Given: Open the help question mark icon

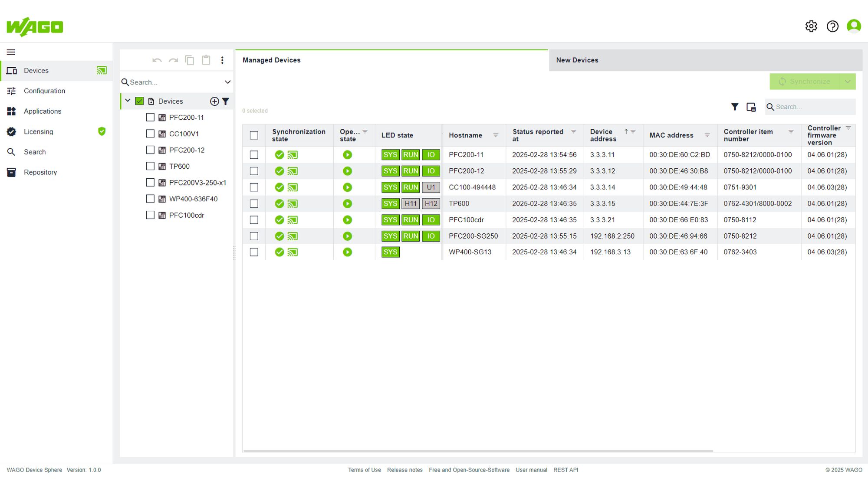Looking at the screenshot, I should coord(832,26).
